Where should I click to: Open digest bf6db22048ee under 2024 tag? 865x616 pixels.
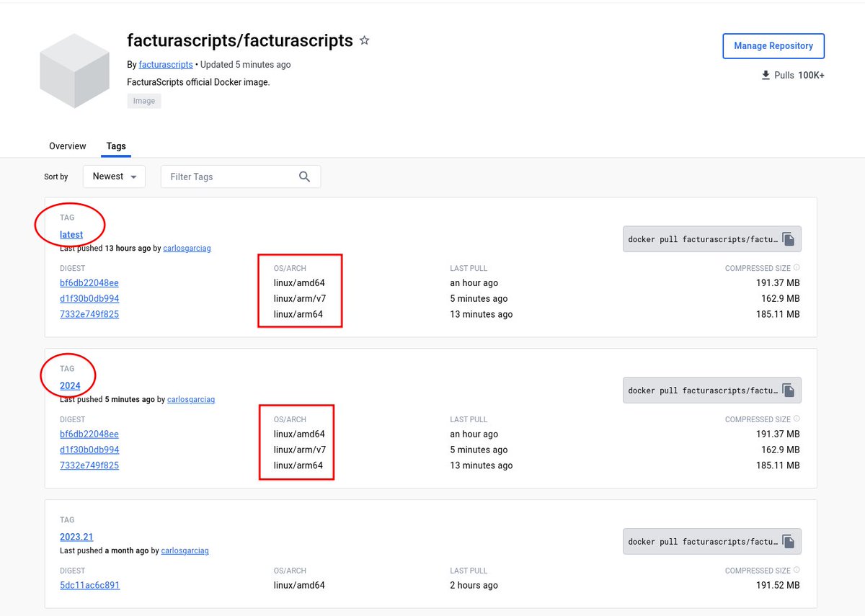(89, 434)
